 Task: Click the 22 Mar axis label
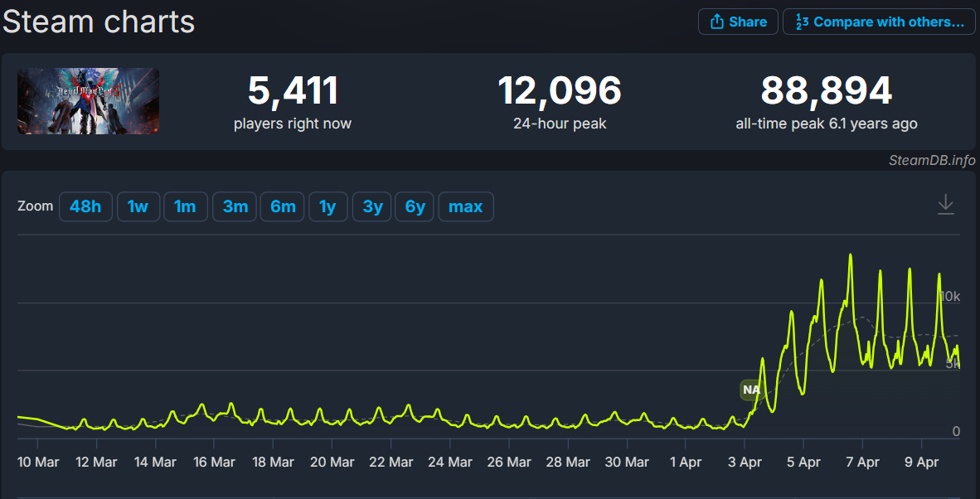tap(391, 463)
